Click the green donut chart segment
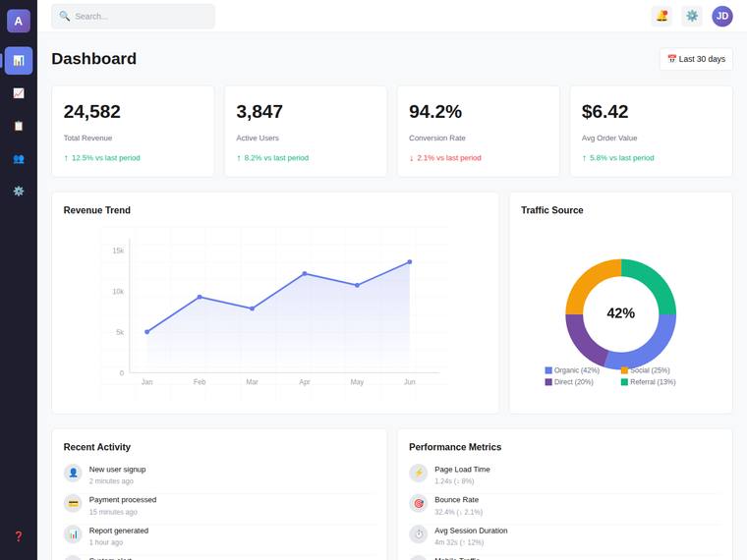 point(655,281)
